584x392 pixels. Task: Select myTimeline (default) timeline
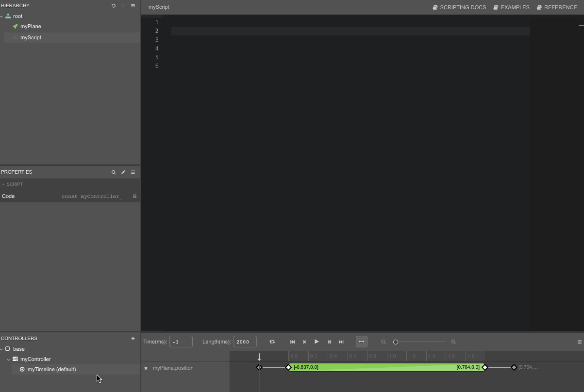[x=51, y=369]
